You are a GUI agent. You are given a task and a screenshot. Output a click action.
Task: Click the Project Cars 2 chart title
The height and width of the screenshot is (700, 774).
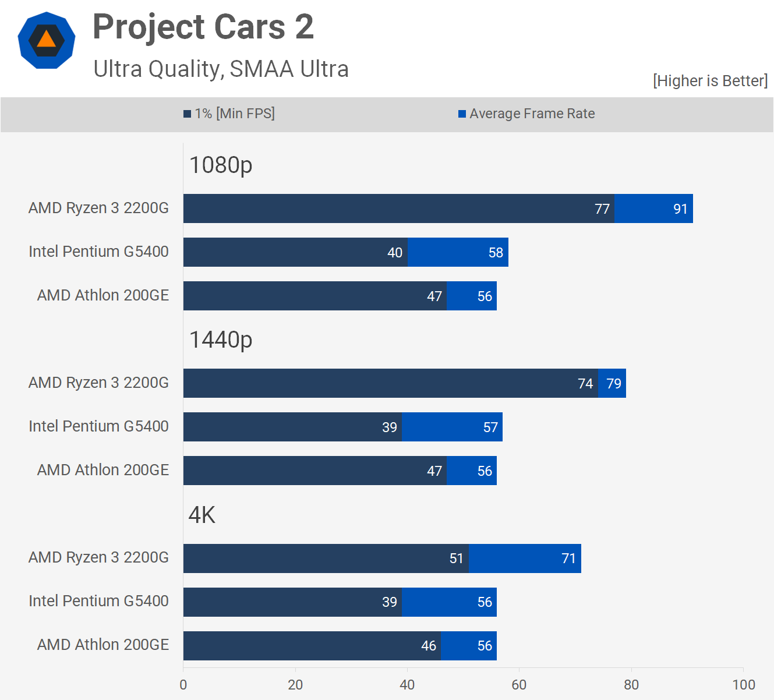click(203, 27)
